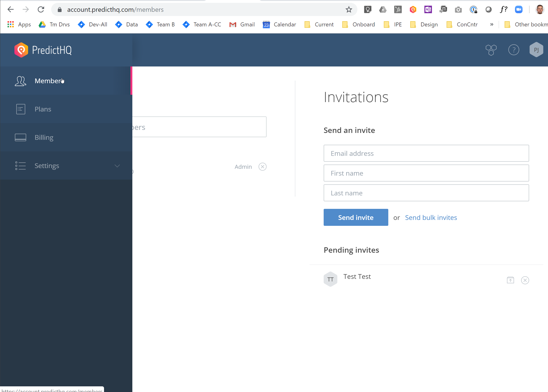Click the PredictHQ logo icon
548x392 pixels.
coord(21,50)
